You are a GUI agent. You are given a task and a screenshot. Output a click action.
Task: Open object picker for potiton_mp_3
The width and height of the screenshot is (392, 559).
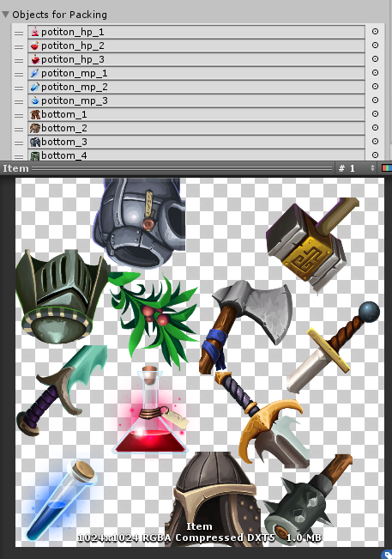point(375,100)
